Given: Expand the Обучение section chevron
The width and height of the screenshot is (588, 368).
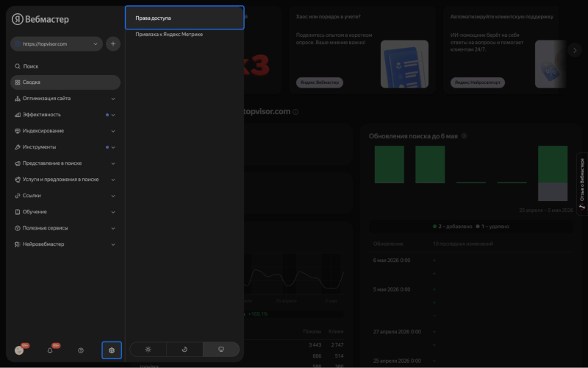Looking at the screenshot, I should pyautogui.click(x=113, y=212).
